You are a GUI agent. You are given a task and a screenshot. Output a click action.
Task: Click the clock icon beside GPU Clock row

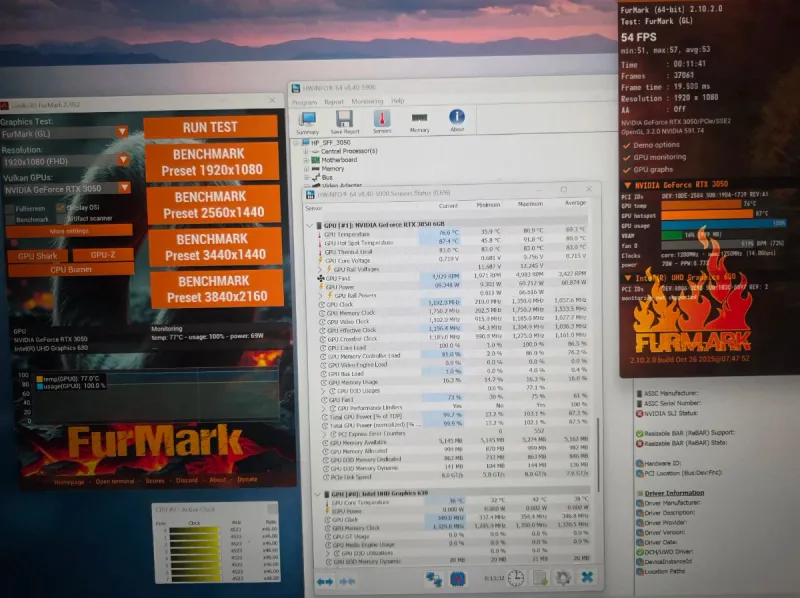(x=322, y=304)
